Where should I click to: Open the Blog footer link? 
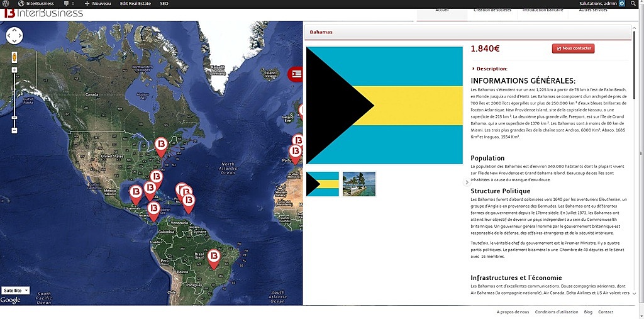(x=588, y=312)
